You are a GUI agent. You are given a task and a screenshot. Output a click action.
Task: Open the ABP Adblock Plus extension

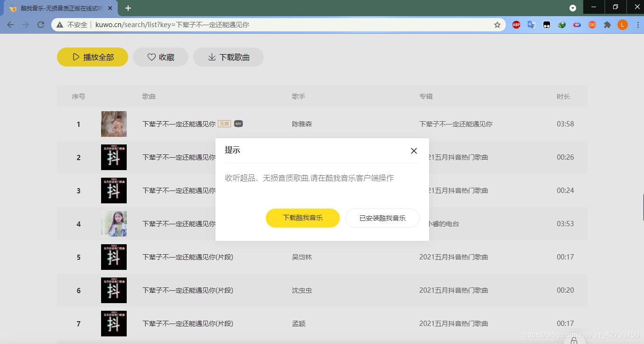[516, 25]
